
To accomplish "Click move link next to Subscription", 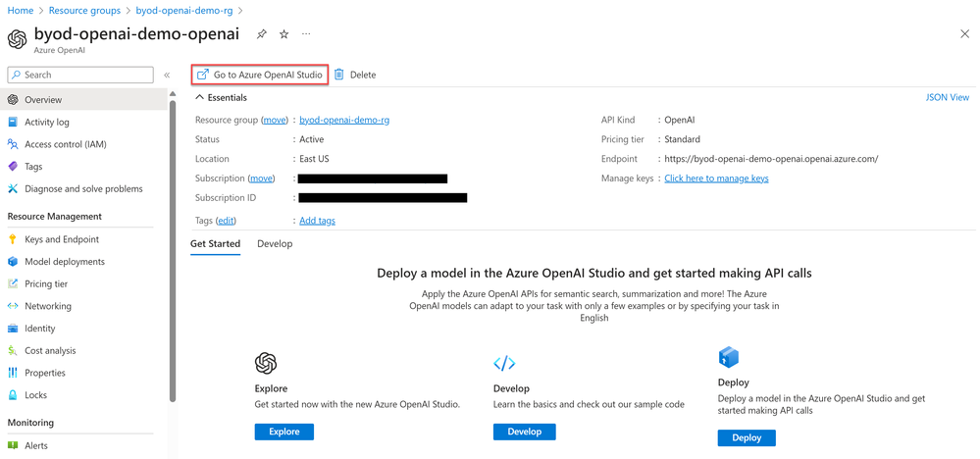I will point(261,178).
